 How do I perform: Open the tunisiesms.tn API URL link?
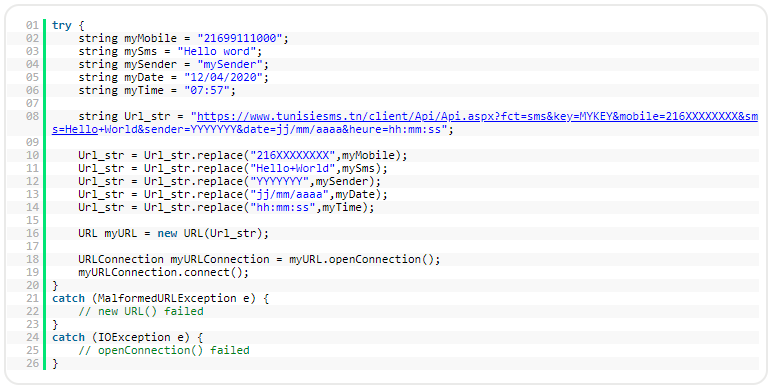[x=477, y=117]
